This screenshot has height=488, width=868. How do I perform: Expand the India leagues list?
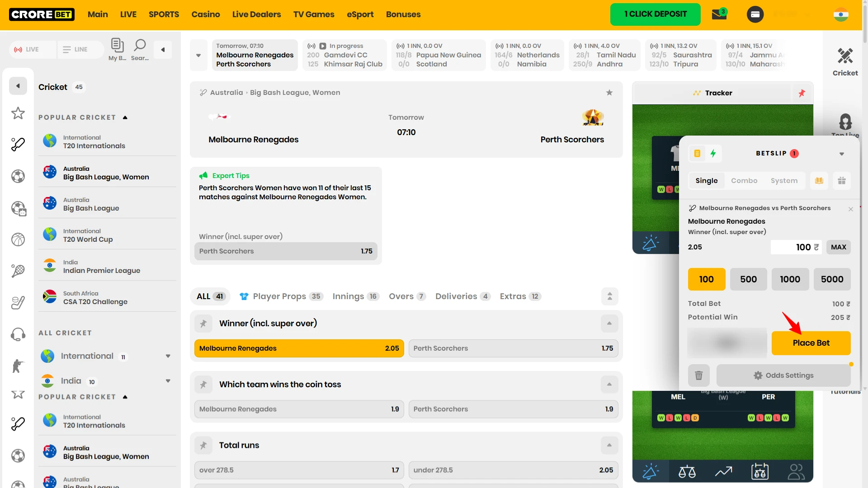pos(168,381)
